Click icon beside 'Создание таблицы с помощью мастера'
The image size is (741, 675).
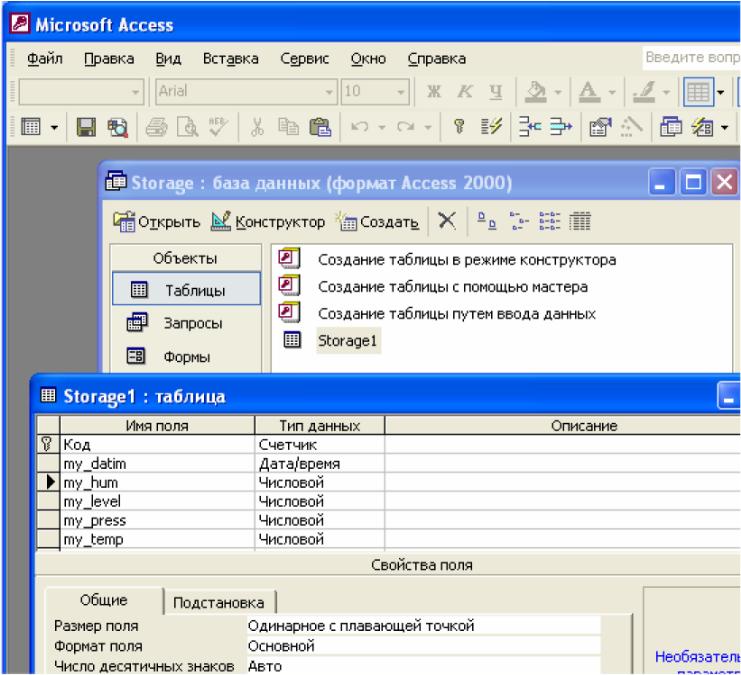(289, 286)
